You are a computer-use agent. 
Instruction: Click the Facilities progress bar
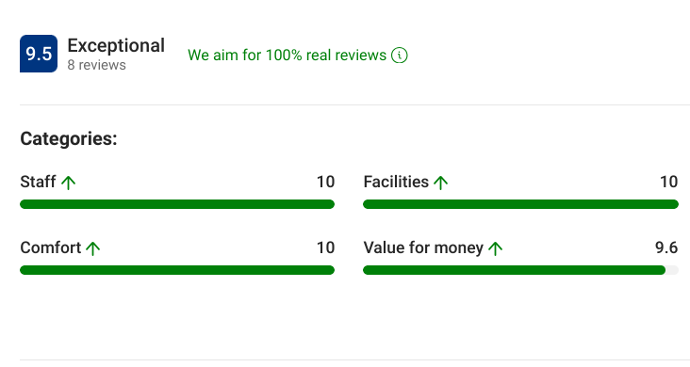(521, 204)
